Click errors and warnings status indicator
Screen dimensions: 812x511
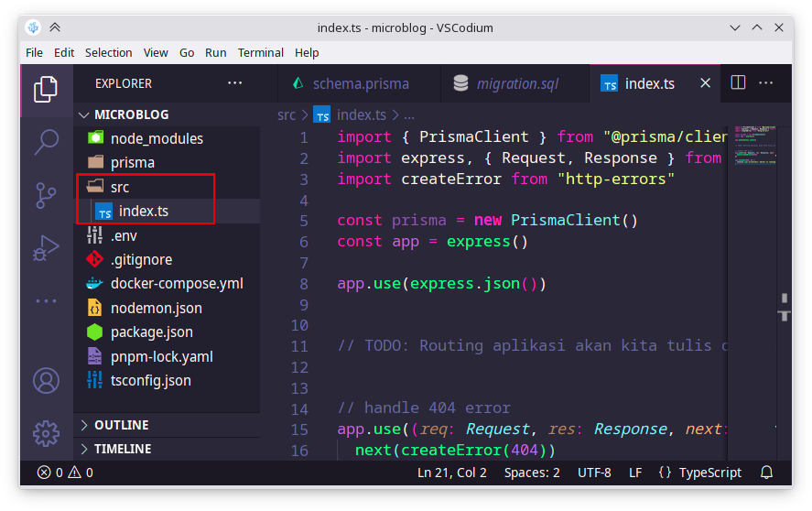coord(65,473)
